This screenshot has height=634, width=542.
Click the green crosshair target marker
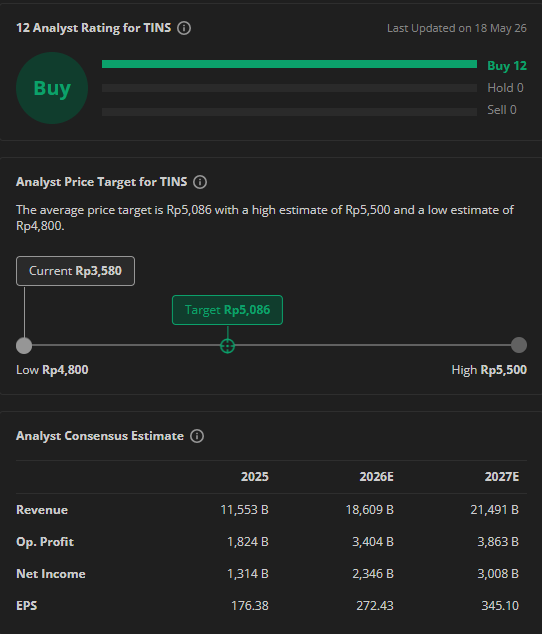click(227, 346)
